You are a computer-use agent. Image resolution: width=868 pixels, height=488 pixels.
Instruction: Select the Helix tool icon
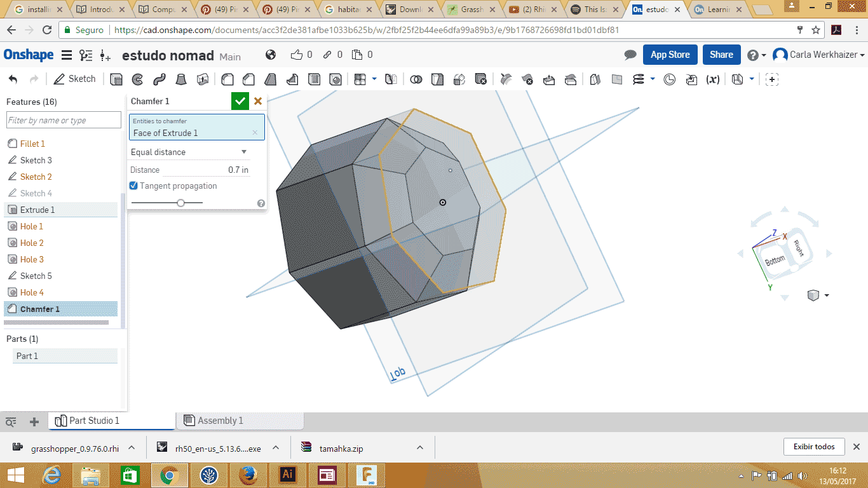pos(639,79)
